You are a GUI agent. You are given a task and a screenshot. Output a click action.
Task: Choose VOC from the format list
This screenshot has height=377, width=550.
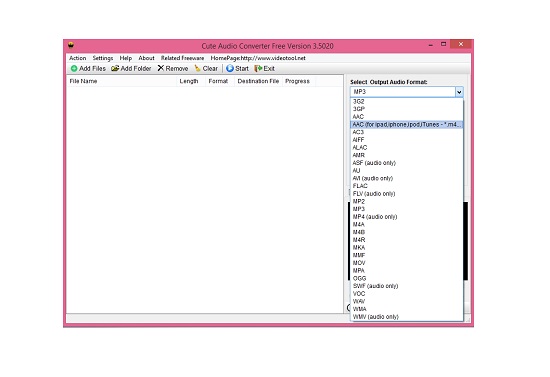pyautogui.click(x=407, y=294)
